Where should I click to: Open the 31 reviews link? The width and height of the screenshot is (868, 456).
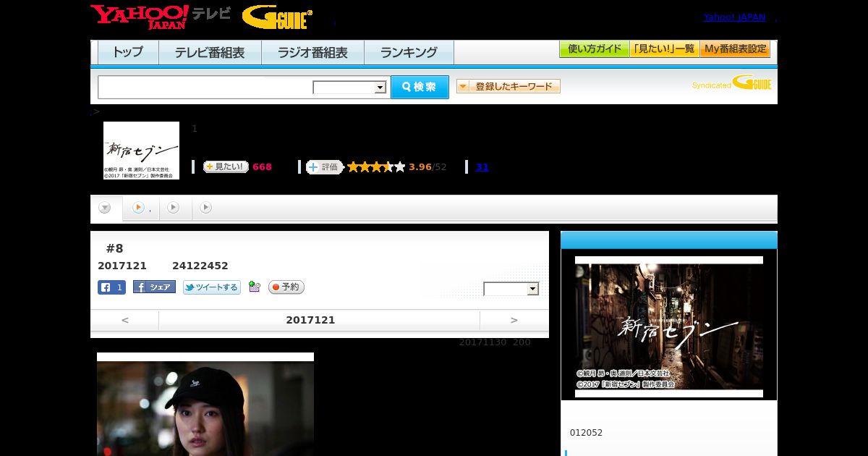point(482,167)
